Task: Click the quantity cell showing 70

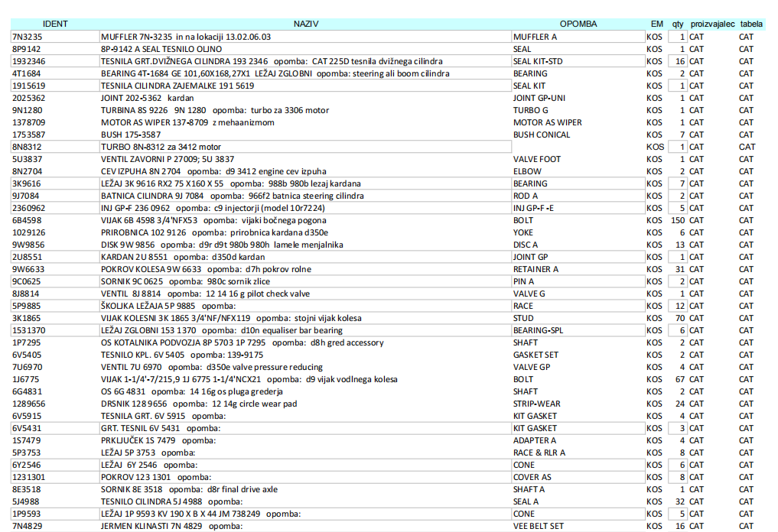Action: click(x=677, y=318)
